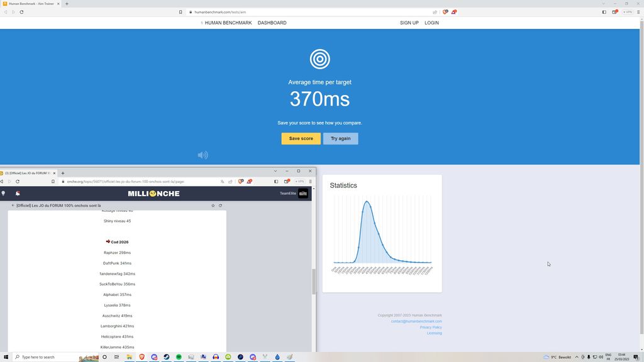
Task: Click the HUMAN BENCHMARK home logo
Action: pyautogui.click(x=226, y=23)
